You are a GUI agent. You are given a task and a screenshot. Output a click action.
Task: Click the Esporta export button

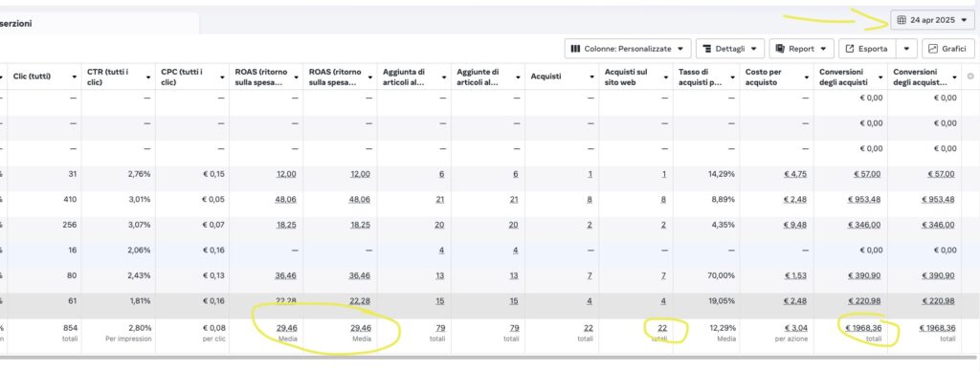click(x=867, y=49)
